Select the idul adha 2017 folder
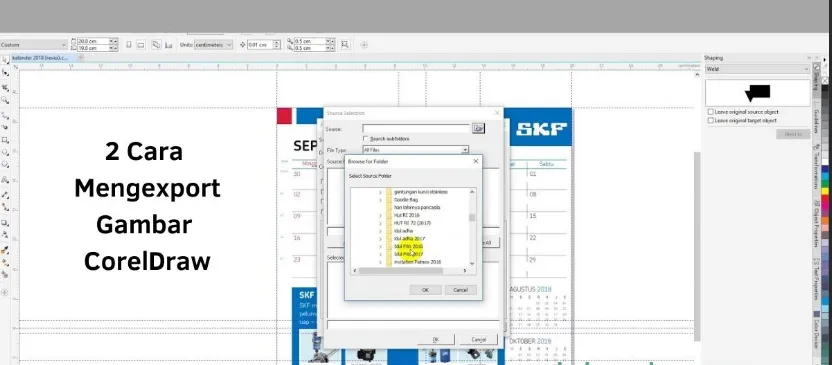832x365 pixels. point(409,239)
